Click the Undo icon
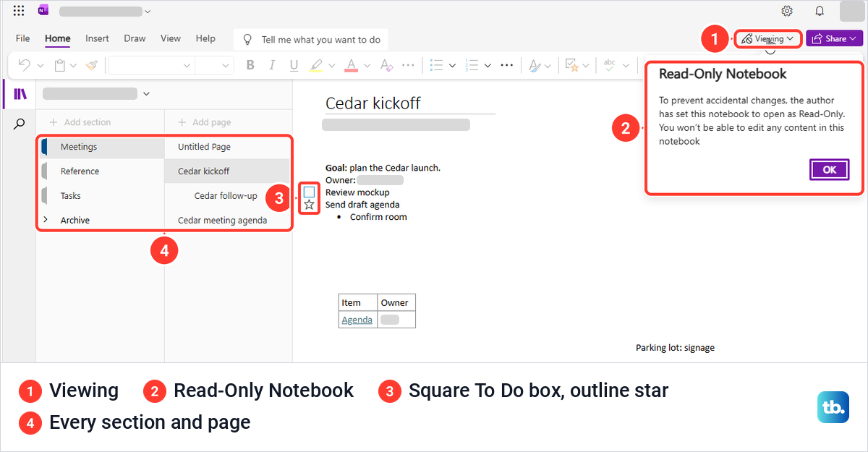Image resolution: width=868 pixels, height=452 pixels. [24, 65]
